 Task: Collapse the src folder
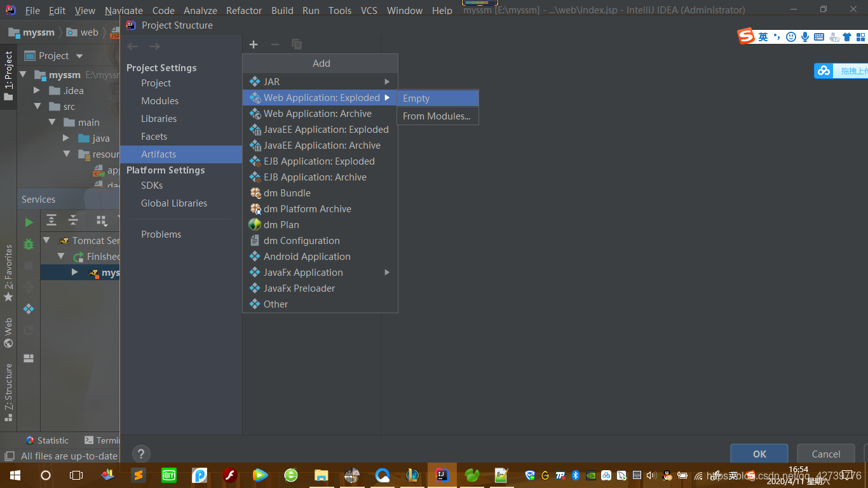pos(37,106)
